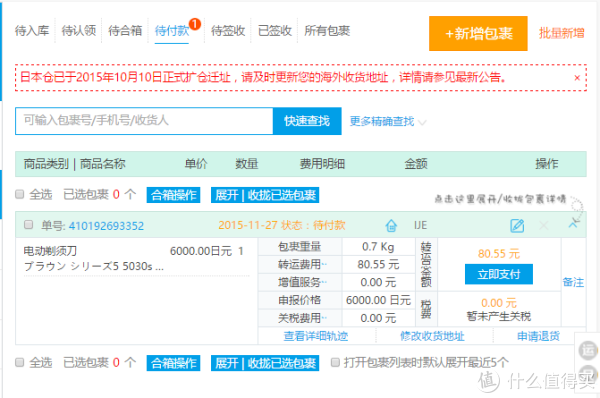
Task: Select the checkbox for order 410192693352
Action: [x=28, y=224]
